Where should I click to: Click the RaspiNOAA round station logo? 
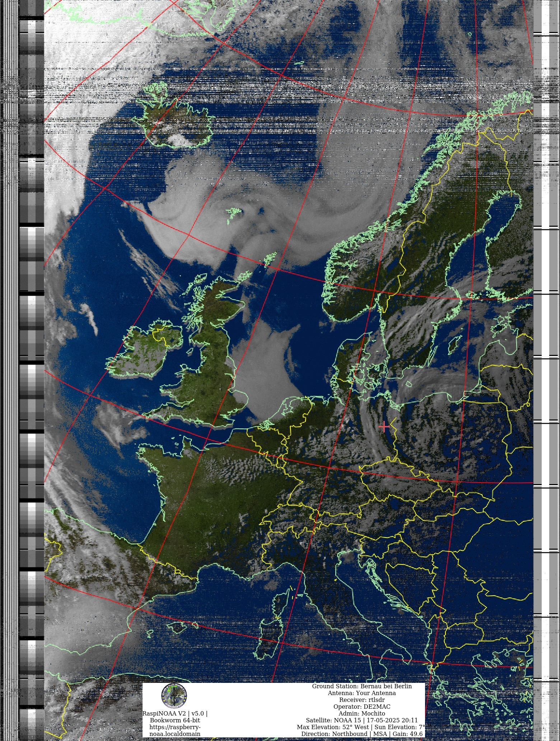tap(174, 696)
